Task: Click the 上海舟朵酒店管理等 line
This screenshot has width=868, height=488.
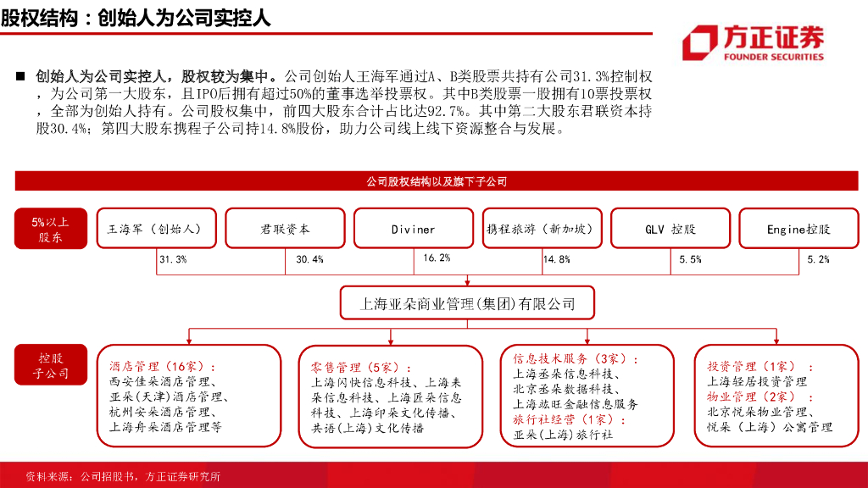Action: (x=165, y=427)
